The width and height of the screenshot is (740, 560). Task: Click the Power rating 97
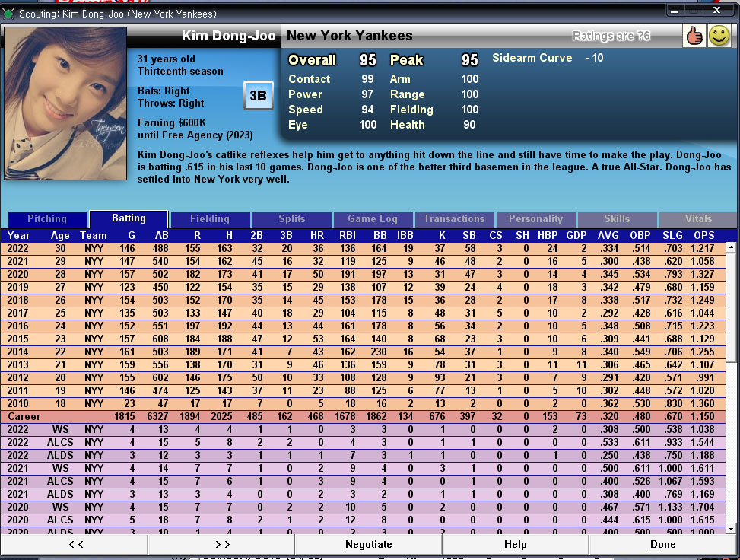point(367,94)
